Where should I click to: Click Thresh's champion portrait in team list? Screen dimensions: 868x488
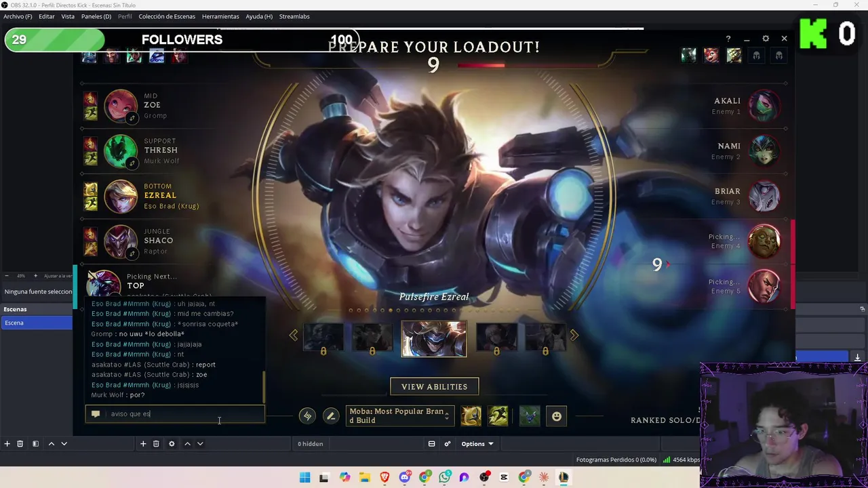coord(121,150)
